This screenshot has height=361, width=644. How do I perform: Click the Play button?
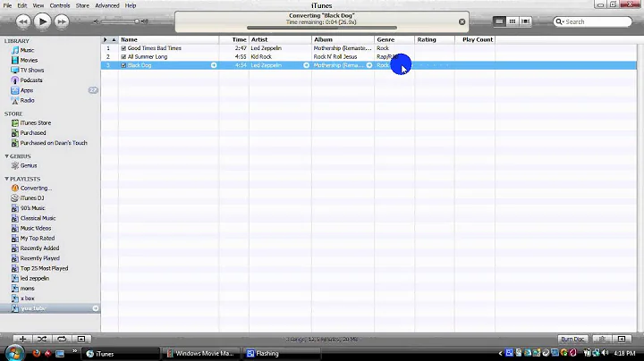tap(42, 21)
